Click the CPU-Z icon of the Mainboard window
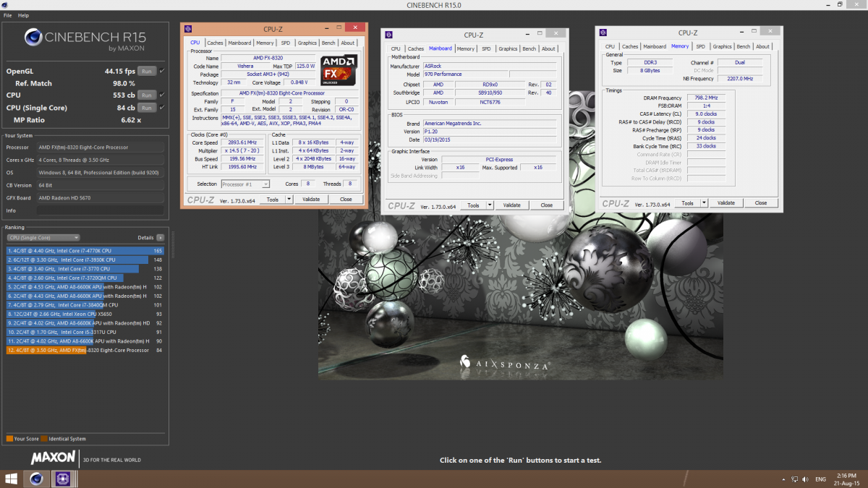This screenshot has height=488, width=868. point(388,34)
